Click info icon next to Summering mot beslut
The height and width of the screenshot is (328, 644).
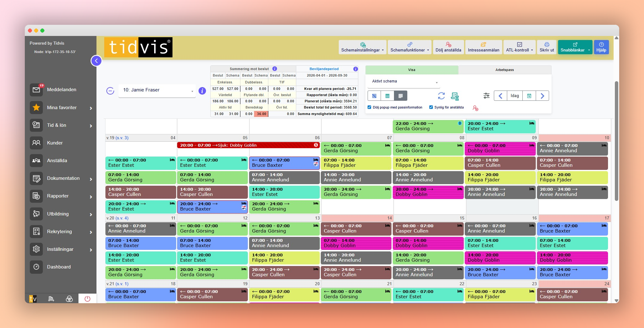coord(275,69)
